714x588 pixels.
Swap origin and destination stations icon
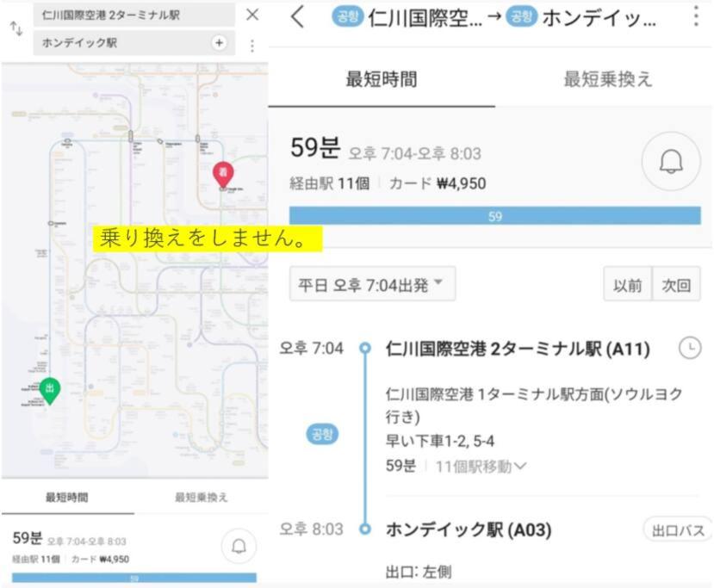tap(16, 28)
